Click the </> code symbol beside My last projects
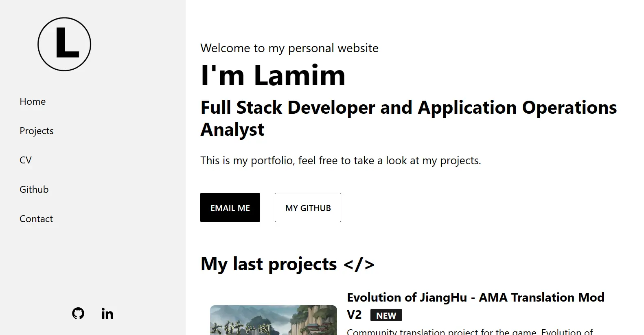 [358, 264]
